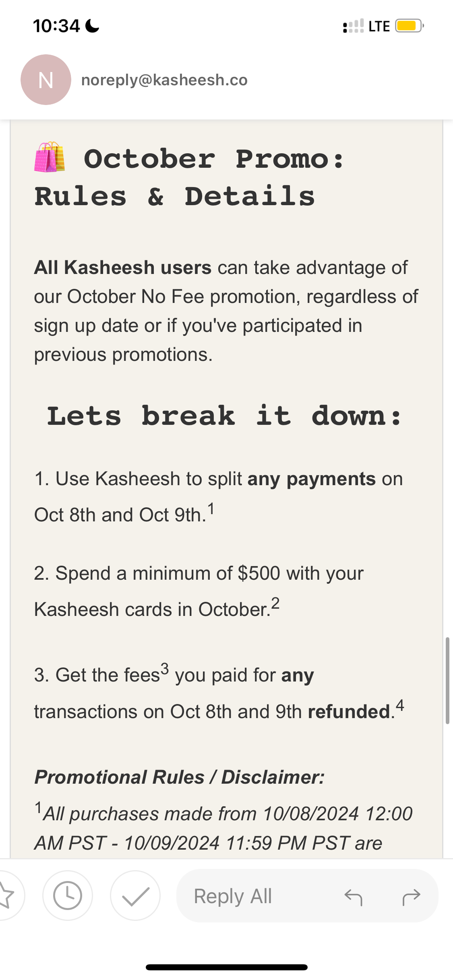Click the forward arrow icon

click(411, 896)
